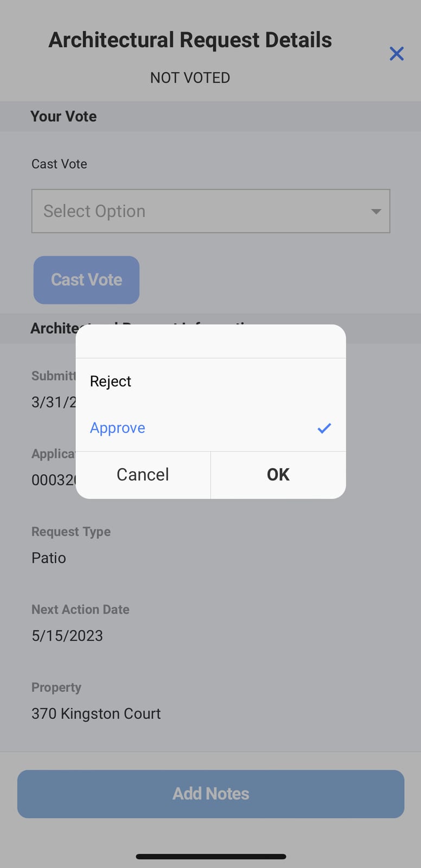The height and width of the screenshot is (868, 421).
Task: Tap the Patio request type value
Action: coord(49,558)
